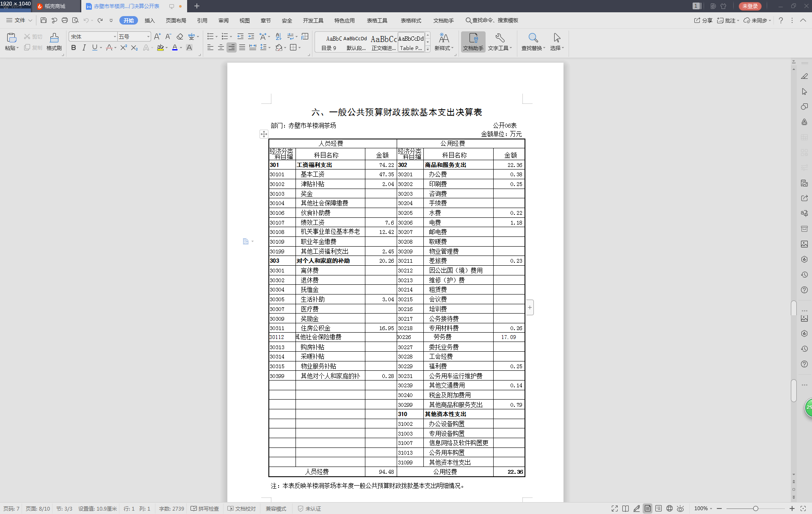
Task: Expand the underline style dropdown arrow
Action: (x=101, y=48)
